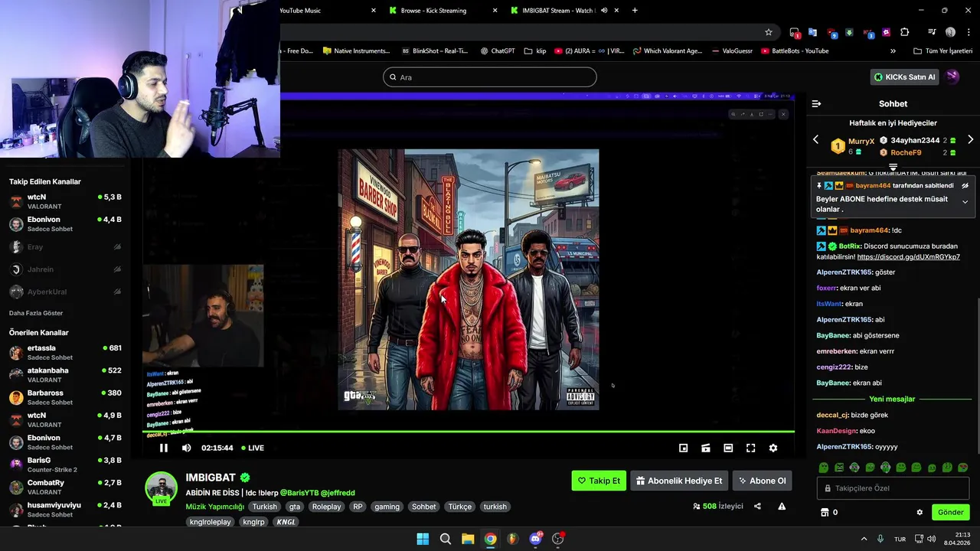The image size is (980, 551).
Task: Report the stream with warning triangle icon
Action: coord(782,506)
